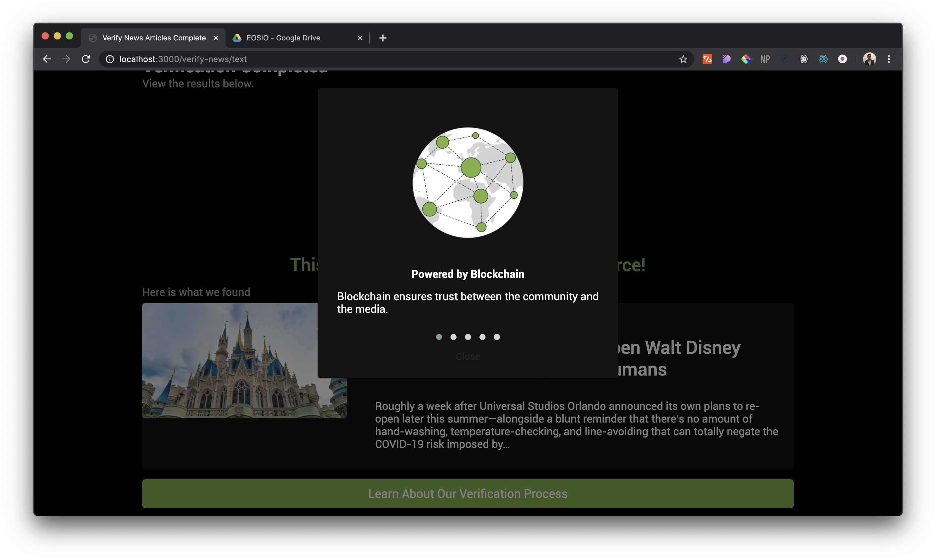Open the Chrome three-dot menu
Viewport: 936px width, 560px height.
[889, 59]
